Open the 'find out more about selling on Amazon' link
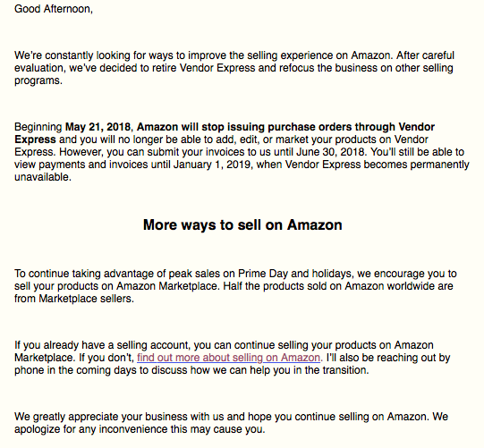484x448 pixels. (228, 358)
